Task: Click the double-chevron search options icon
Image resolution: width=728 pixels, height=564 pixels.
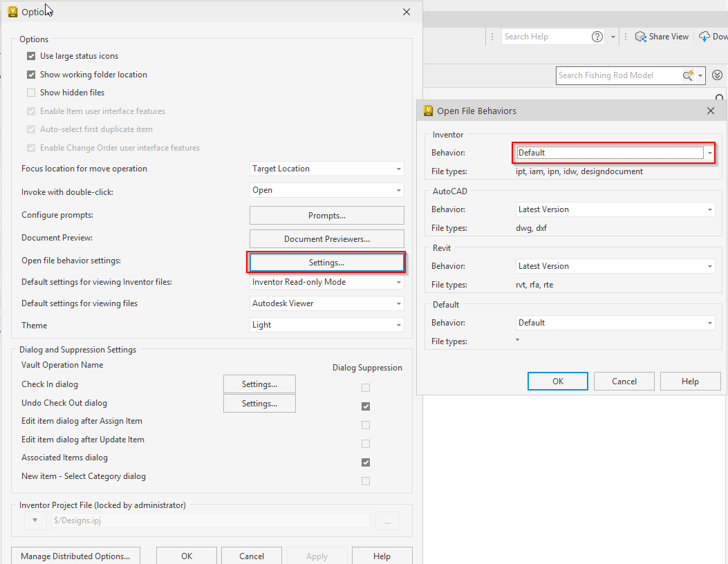Action: coord(717,75)
